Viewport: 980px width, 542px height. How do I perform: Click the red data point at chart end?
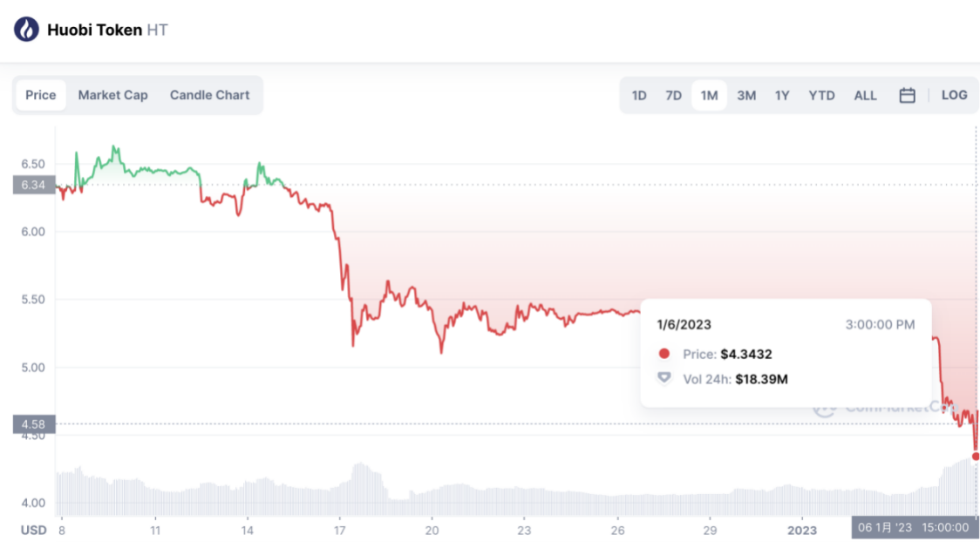[x=976, y=457]
